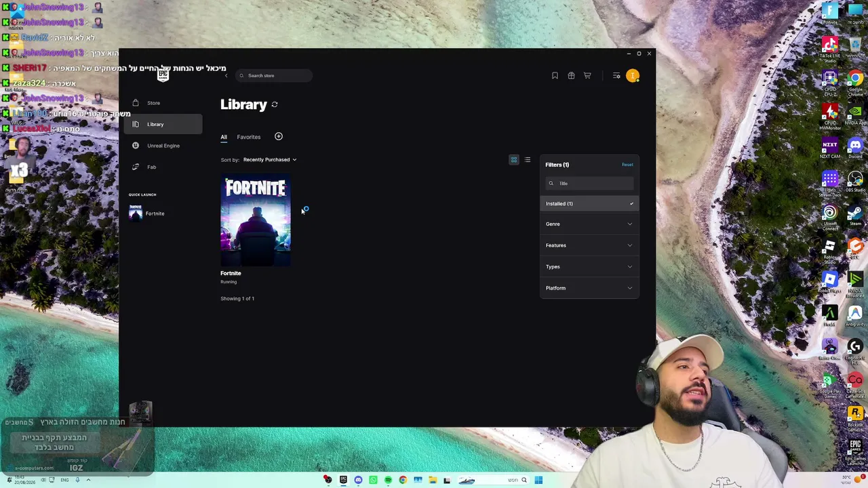The width and height of the screenshot is (868, 488).
Task: Open the wishlist bookmark icon
Action: 555,76
